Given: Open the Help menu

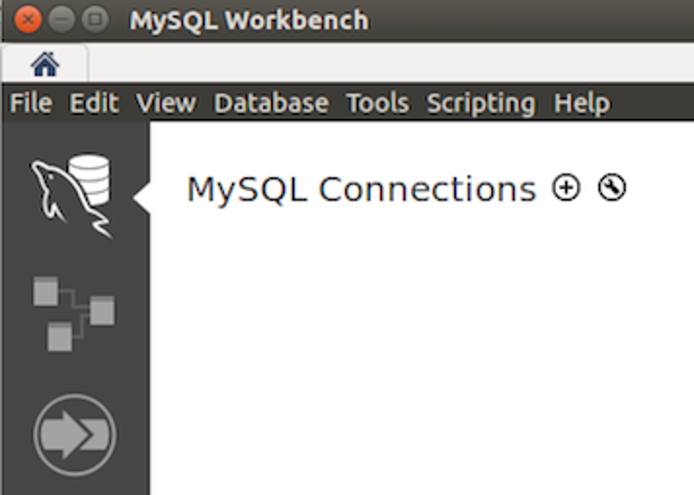Looking at the screenshot, I should point(581,103).
